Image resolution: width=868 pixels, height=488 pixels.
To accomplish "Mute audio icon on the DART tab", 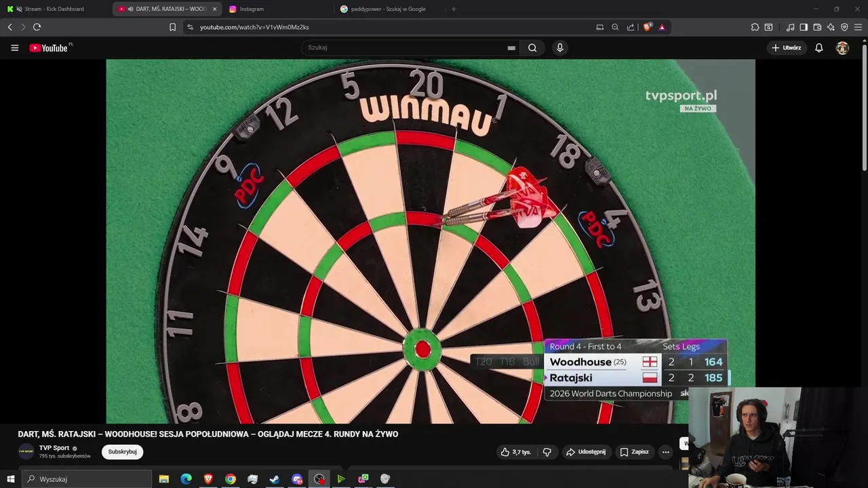I will (x=130, y=9).
